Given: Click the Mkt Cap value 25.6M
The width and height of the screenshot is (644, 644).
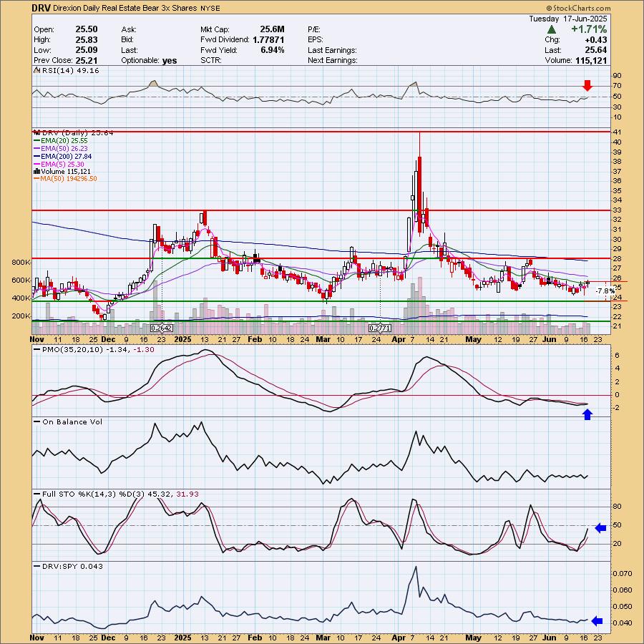Looking at the screenshot, I should coord(272,29).
